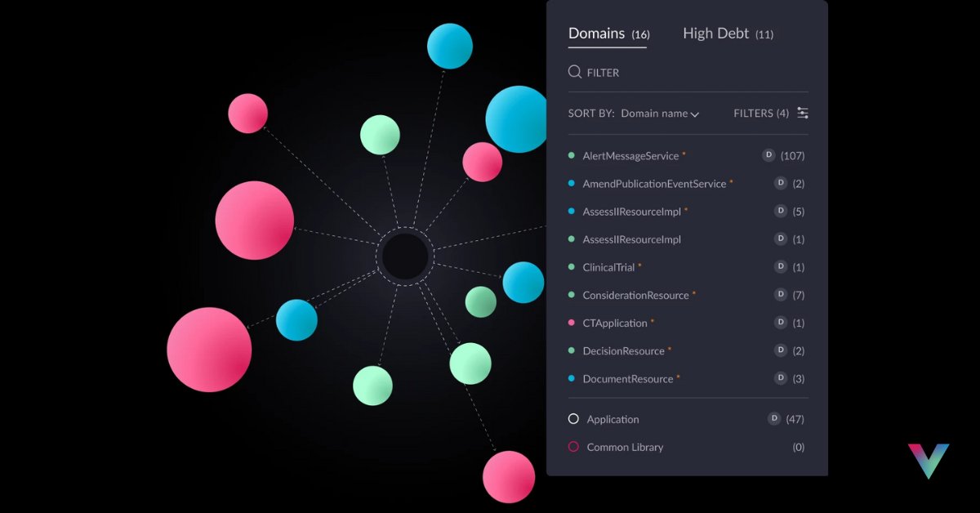This screenshot has height=513, width=980.
Task: Click the blue dot icon beside DocumentResource
Action: coord(573,378)
